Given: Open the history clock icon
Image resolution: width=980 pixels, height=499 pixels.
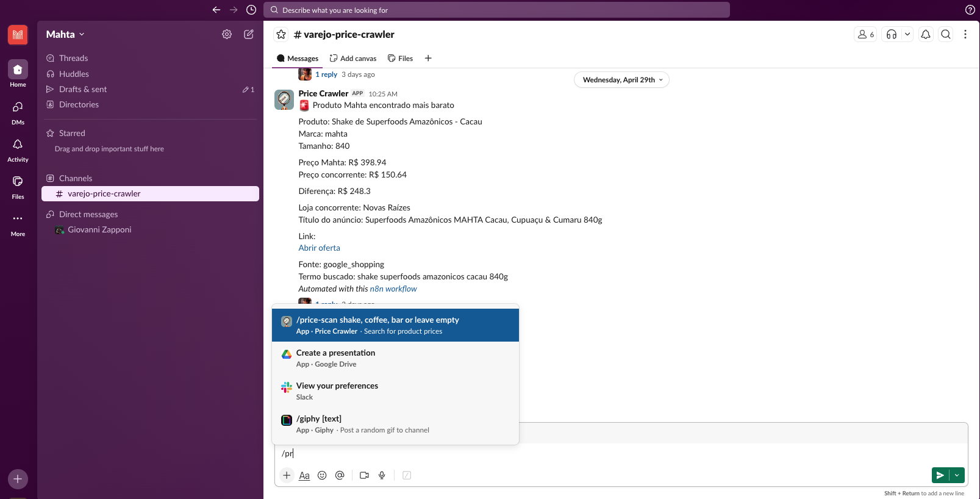Looking at the screenshot, I should pyautogui.click(x=251, y=10).
